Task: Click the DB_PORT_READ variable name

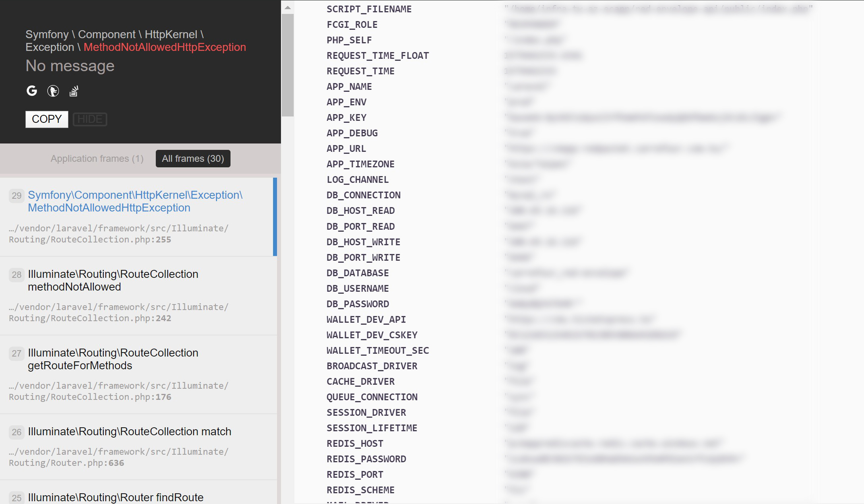Action: point(361,227)
